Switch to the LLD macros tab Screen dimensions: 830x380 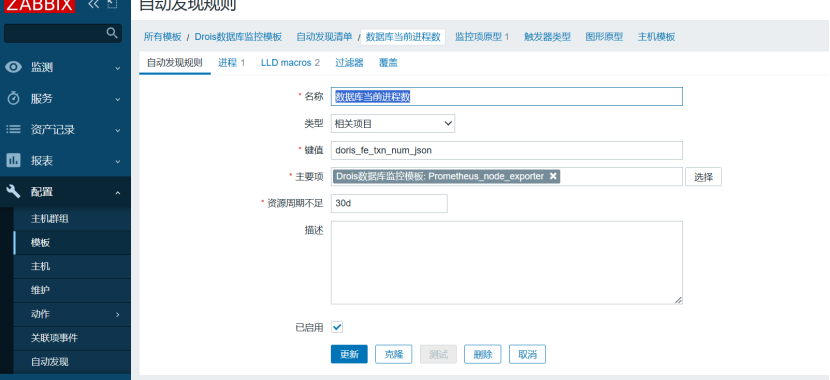[x=290, y=62]
